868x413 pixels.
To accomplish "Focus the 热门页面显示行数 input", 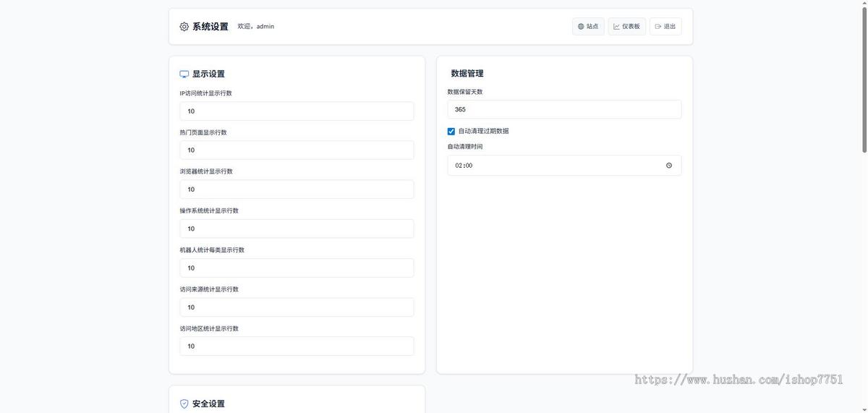I will [x=297, y=150].
